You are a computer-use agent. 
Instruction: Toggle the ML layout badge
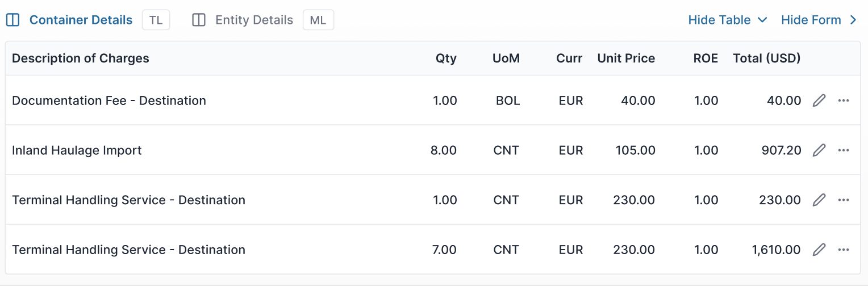click(x=318, y=20)
